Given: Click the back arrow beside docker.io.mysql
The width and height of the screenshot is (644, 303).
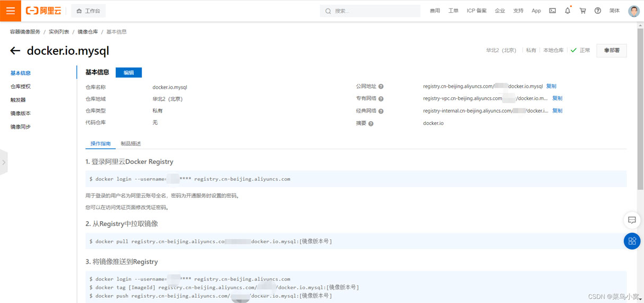Looking at the screenshot, I should pyautogui.click(x=15, y=51).
